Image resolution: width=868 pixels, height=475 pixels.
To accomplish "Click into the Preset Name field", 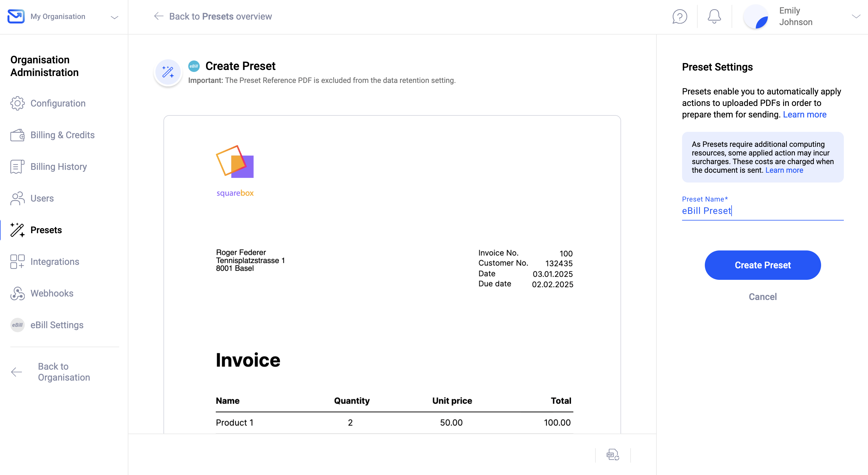I will pos(763,211).
